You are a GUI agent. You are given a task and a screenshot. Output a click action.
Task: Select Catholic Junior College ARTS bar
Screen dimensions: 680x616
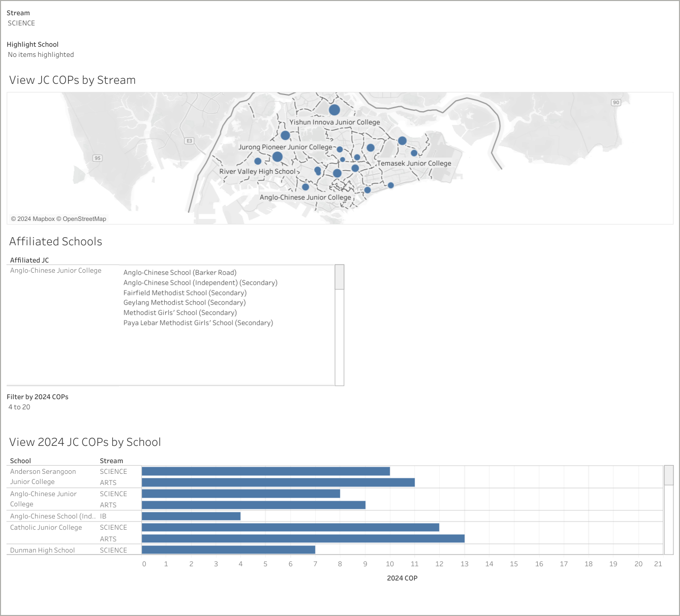point(303,539)
